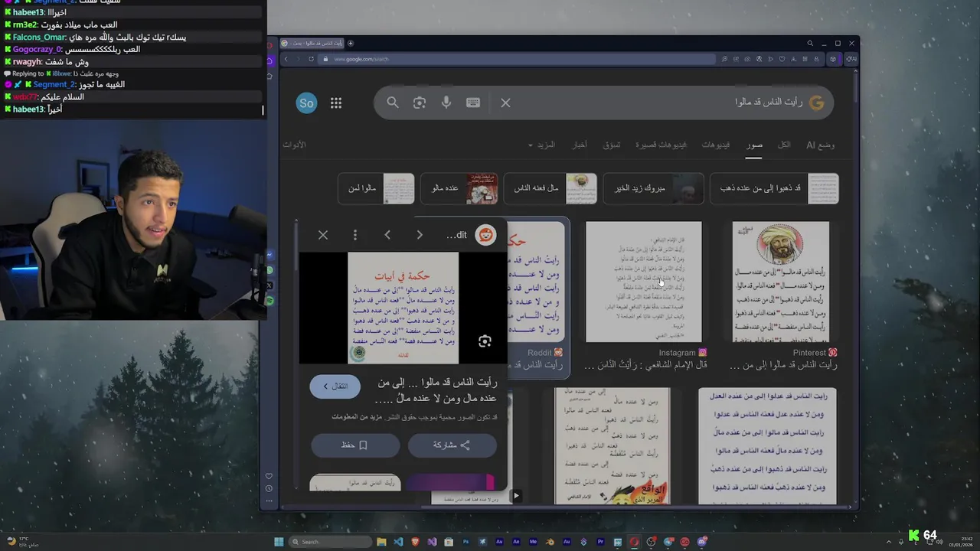Image resolution: width=980 pixels, height=551 pixels.
Task: Go to the previous image in preview
Action: click(x=387, y=235)
